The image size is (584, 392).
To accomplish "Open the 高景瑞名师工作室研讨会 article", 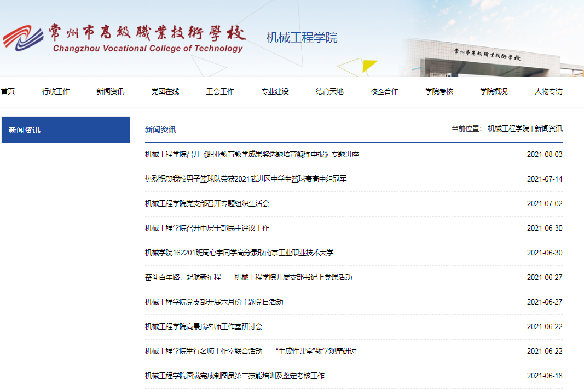I will [204, 327].
